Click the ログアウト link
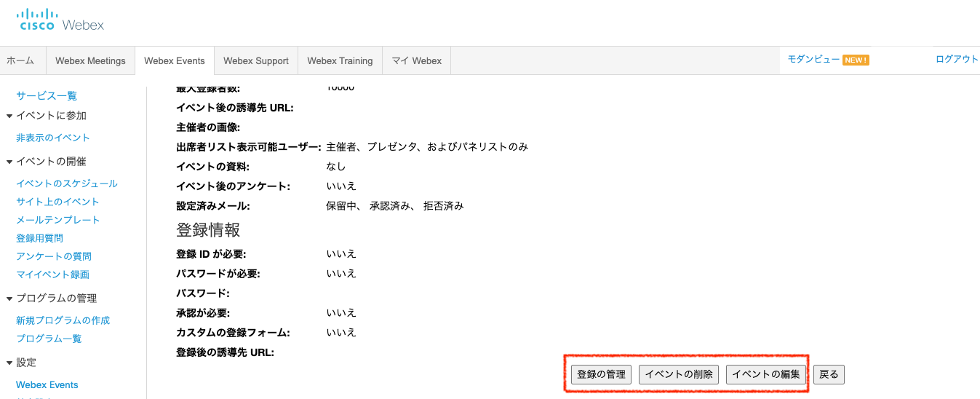980x399 pixels. click(x=957, y=60)
